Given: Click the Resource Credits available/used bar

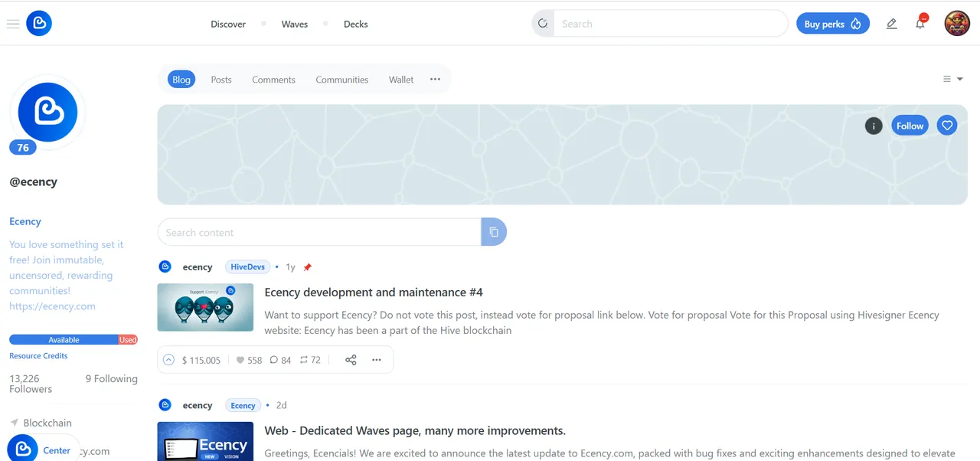Looking at the screenshot, I should click(x=73, y=339).
